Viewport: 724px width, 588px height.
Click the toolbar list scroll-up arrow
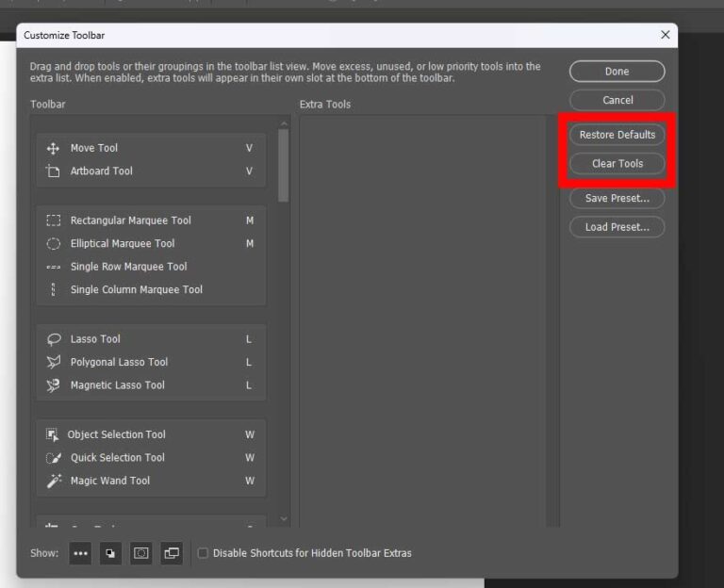(284, 123)
